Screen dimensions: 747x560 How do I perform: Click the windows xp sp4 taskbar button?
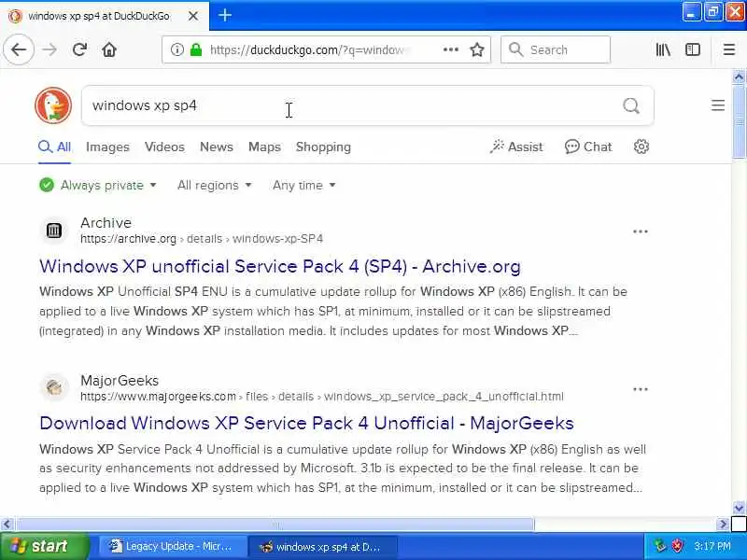pos(323,546)
